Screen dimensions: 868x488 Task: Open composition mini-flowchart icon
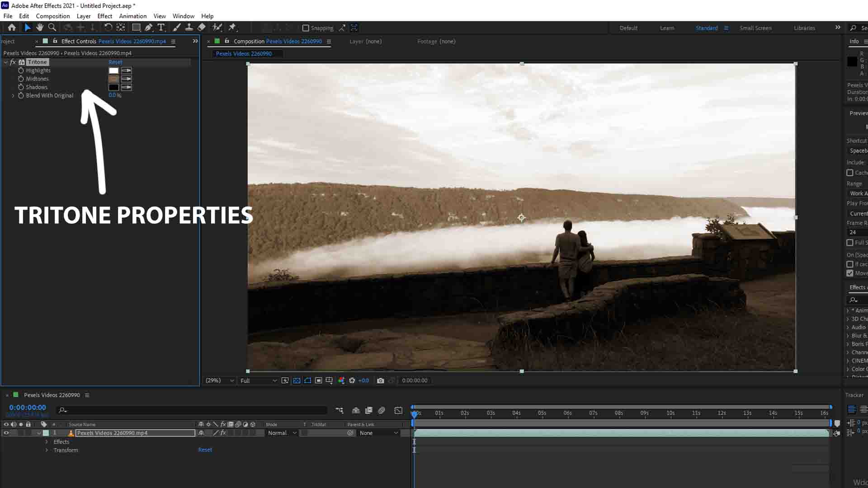[340, 410]
